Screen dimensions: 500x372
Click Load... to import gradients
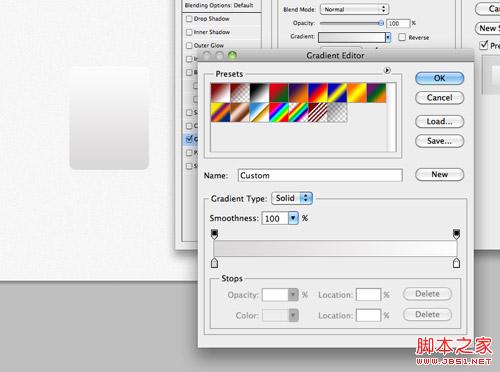coord(439,121)
